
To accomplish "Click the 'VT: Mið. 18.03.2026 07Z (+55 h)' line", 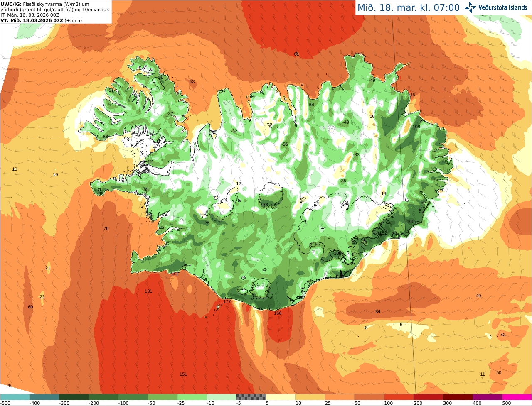I will click(41, 20).
